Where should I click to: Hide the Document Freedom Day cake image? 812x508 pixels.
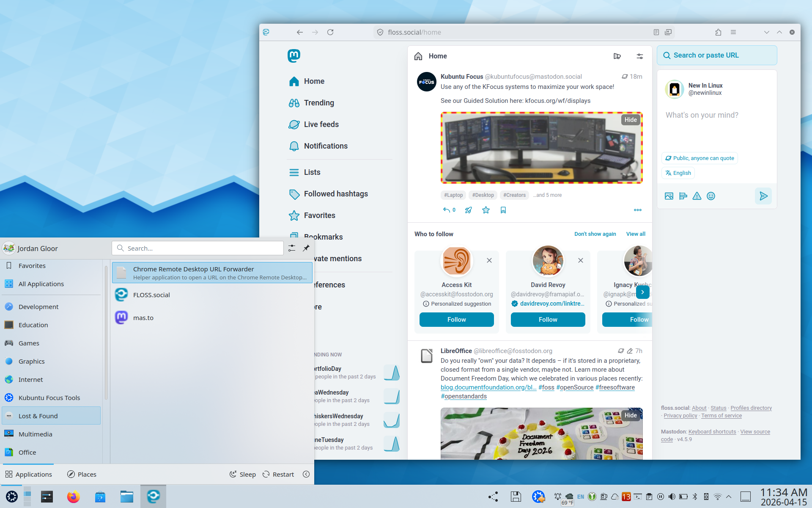tap(630, 415)
